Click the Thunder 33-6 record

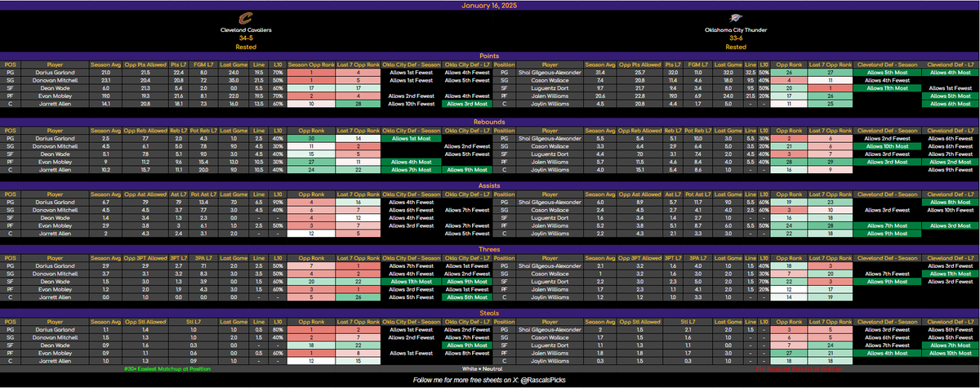point(735,38)
